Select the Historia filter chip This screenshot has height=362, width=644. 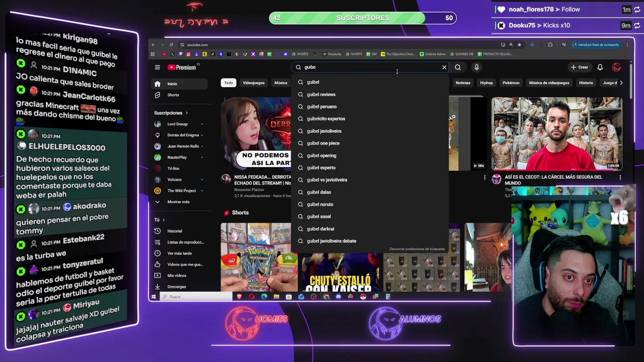point(586,83)
